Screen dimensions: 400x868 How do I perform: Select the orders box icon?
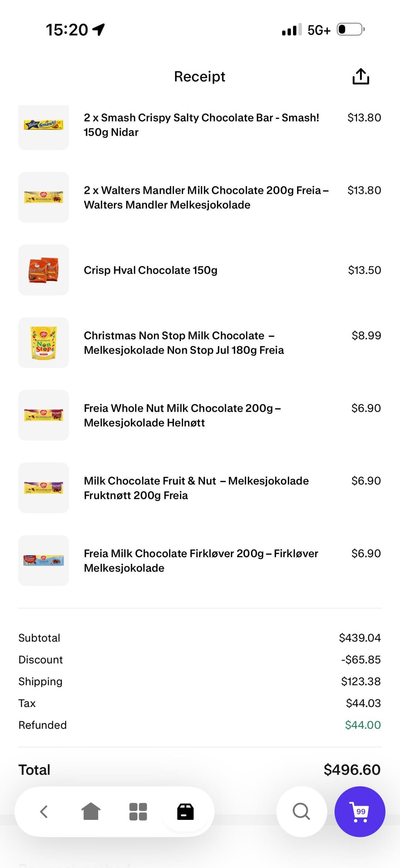[x=185, y=811]
